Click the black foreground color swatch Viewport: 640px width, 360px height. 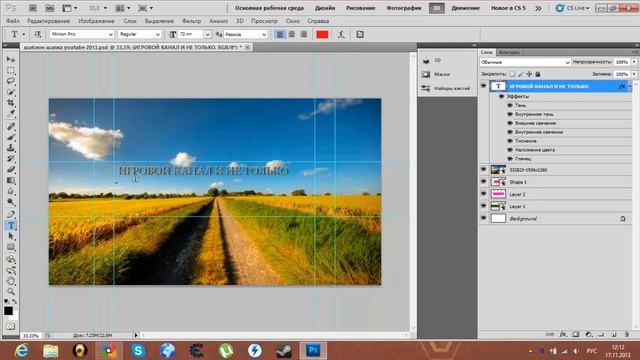pyautogui.click(x=8, y=311)
